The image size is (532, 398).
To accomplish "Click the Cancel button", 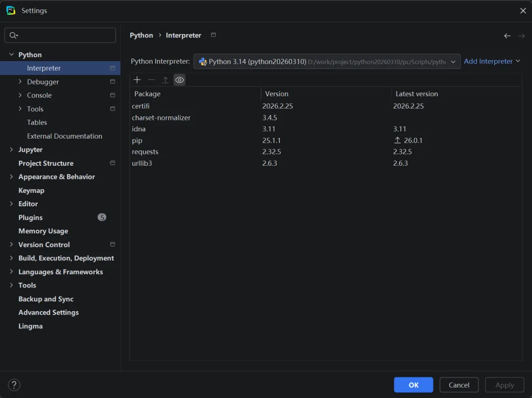I will [459, 385].
